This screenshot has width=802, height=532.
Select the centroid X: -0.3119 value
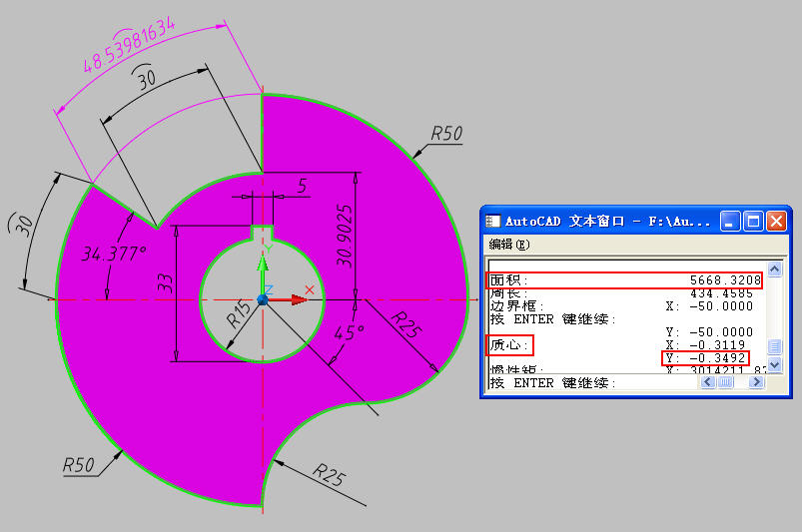706,345
